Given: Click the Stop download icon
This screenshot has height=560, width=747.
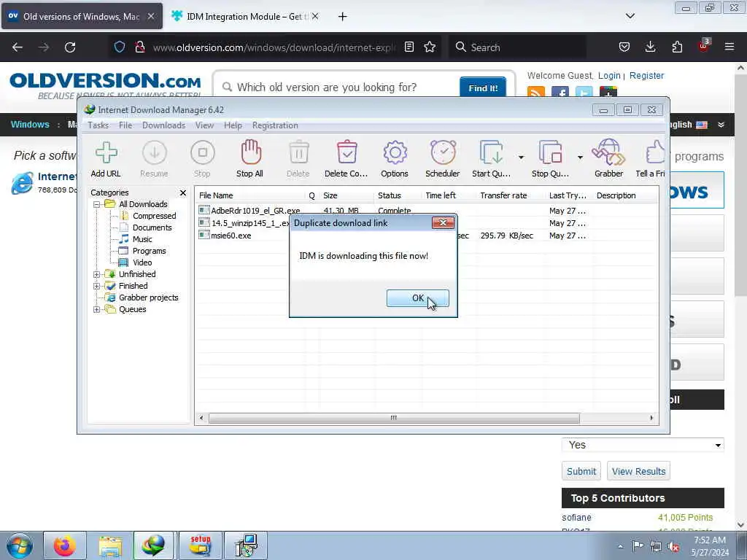Looking at the screenshot, I should coord(202,159).
